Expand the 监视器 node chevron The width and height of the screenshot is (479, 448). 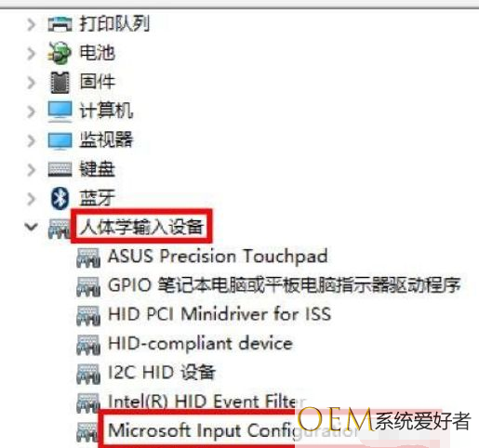coord(31,140)
